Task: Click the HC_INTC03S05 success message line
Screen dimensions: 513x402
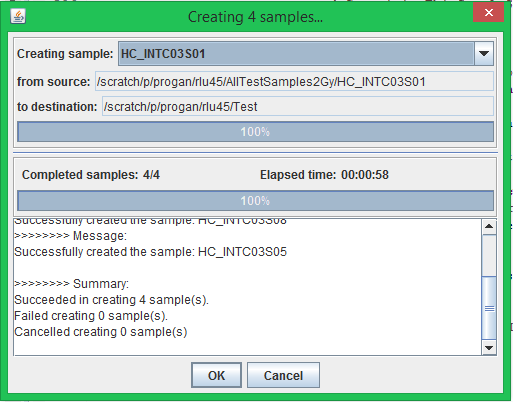Action: pyautogui.click(x=150, y=252)
